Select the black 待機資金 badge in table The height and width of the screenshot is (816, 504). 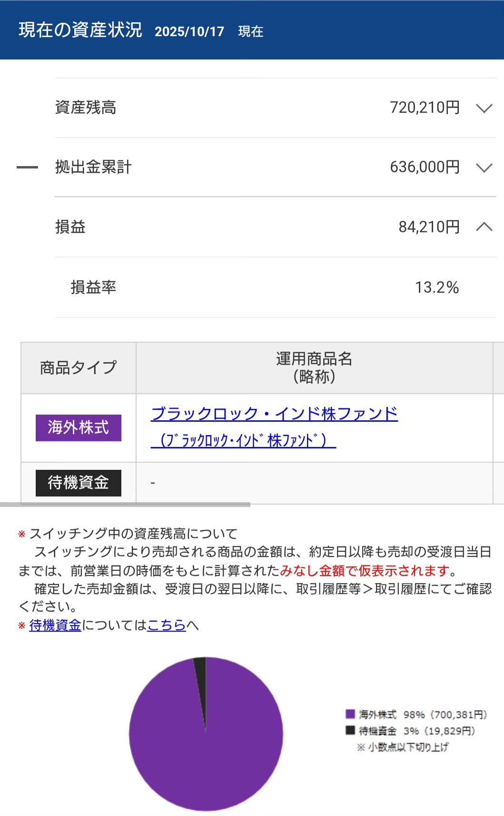click(79, 483)
